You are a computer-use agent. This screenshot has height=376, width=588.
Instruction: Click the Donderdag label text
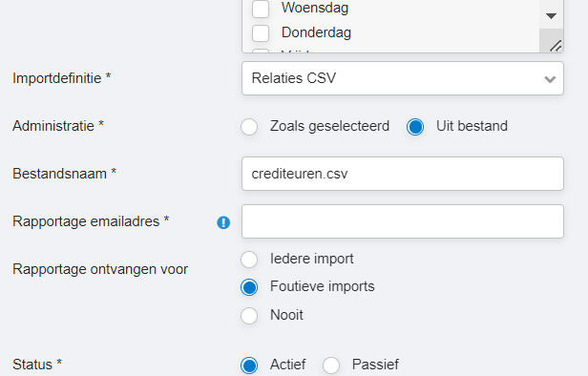[316, 32]
